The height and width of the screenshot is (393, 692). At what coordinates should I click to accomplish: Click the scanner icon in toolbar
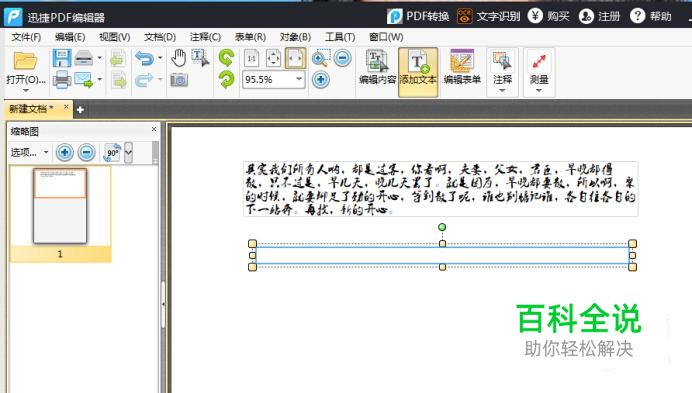(x=84, y=58)
